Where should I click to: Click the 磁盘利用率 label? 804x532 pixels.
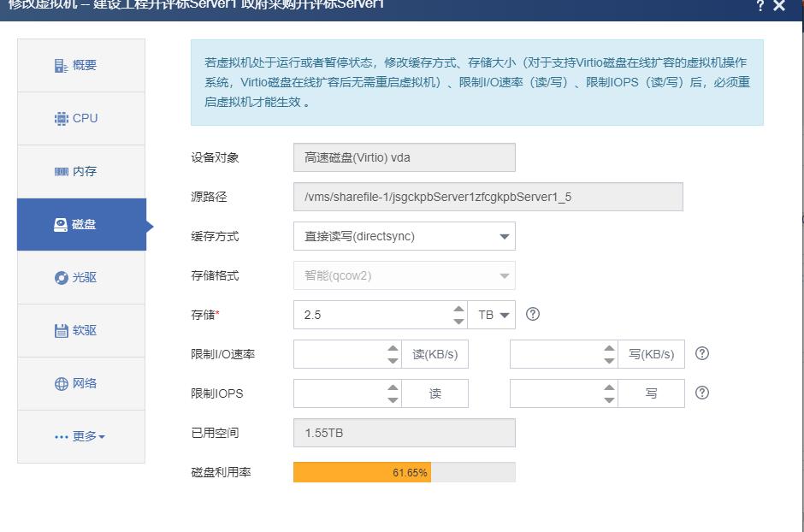point(221,472)
